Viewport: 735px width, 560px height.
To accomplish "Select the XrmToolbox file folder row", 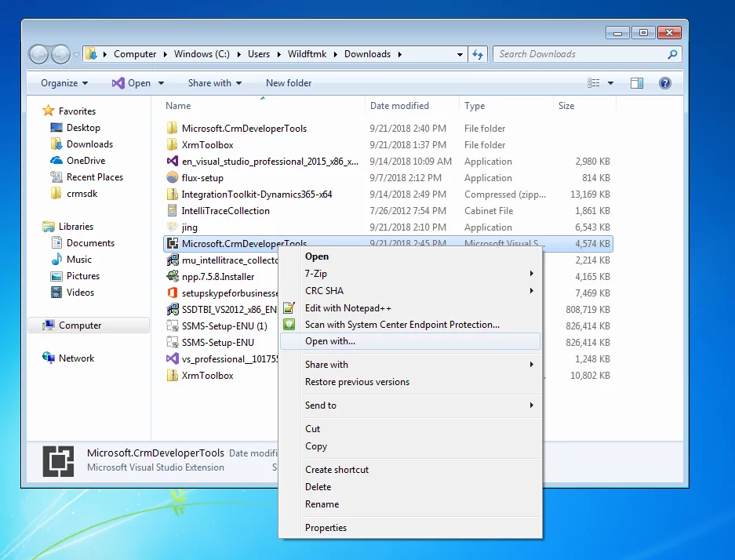I will [x=388, y=145].
